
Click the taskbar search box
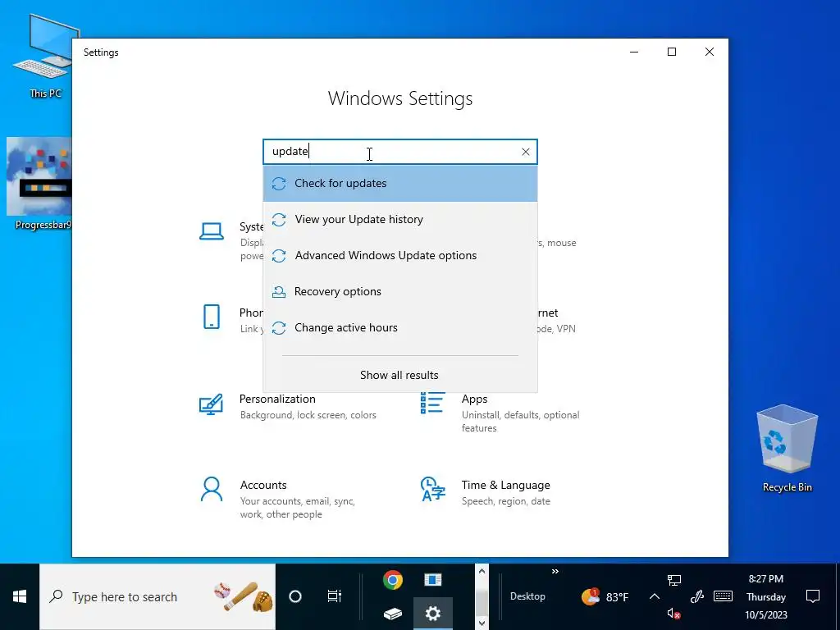coord(157,597)
